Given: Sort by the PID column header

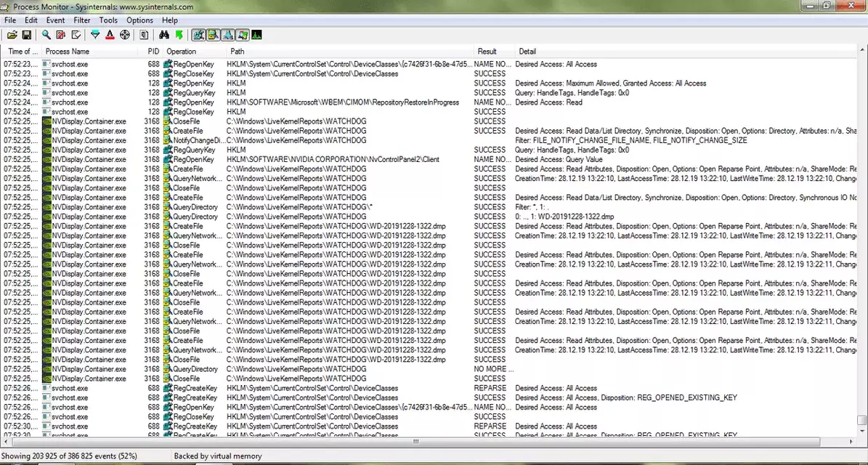Looking at the screenshot, I should 150,52.
